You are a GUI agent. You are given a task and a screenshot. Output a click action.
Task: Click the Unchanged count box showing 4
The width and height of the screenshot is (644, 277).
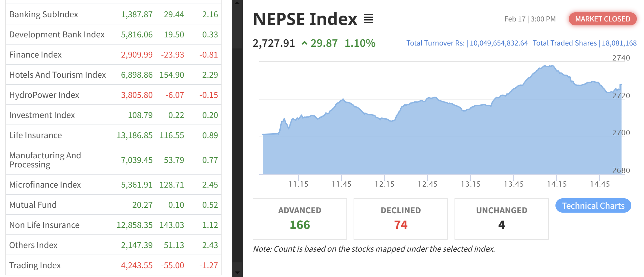click(501, 219)
